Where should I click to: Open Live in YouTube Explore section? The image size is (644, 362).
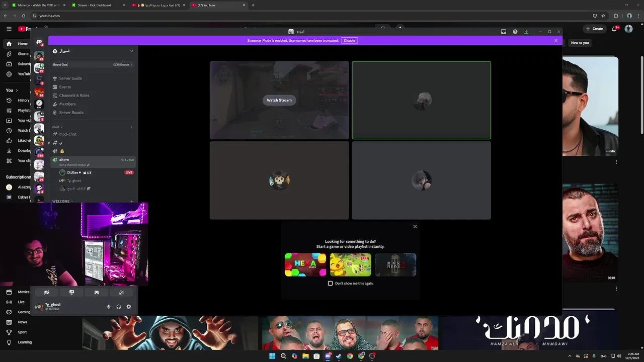pyautogui.click(x=16, y=302)
